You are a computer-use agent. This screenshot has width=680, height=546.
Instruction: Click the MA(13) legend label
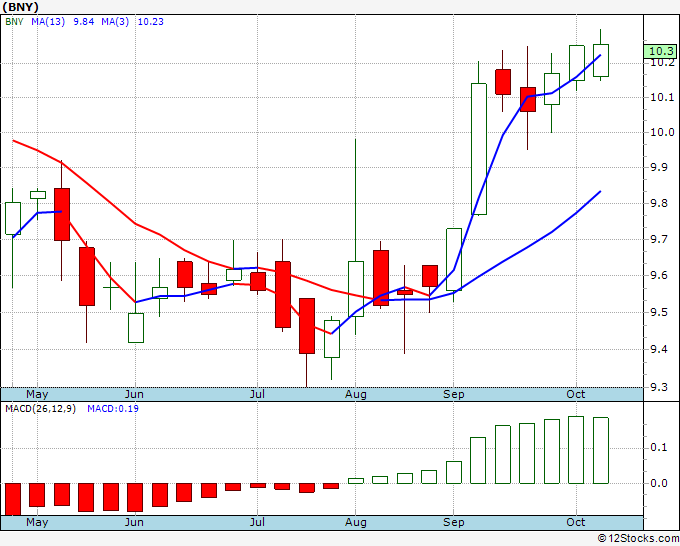[48, 22]
